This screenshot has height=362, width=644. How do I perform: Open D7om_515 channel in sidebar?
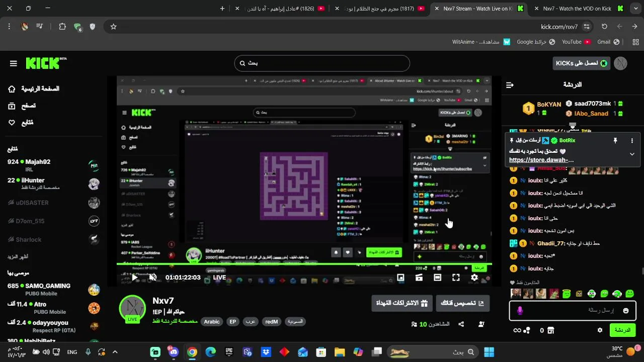(53, 221)
